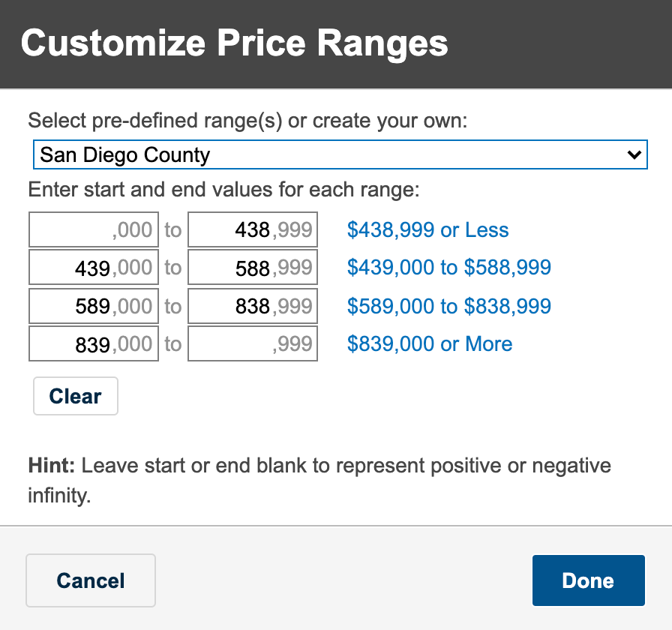
Task: Edit the 589 start value field
Action: (94, 306)
